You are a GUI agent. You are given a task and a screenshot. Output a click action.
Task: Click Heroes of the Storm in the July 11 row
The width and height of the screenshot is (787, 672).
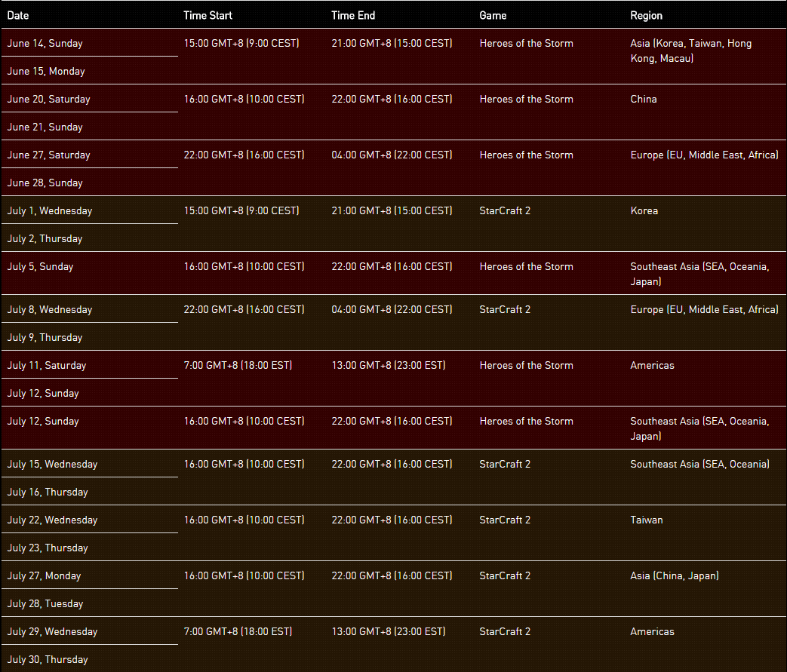pyautogui.click(x=526, y=365)
